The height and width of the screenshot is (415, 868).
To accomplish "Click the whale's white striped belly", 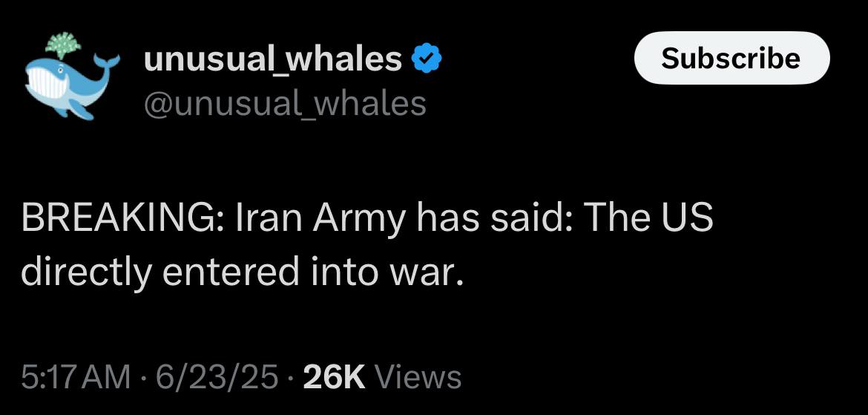I will point(47,84).
